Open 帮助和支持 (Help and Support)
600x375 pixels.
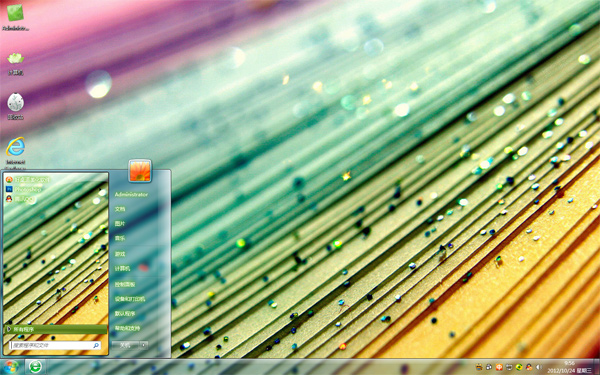(127, 328)
